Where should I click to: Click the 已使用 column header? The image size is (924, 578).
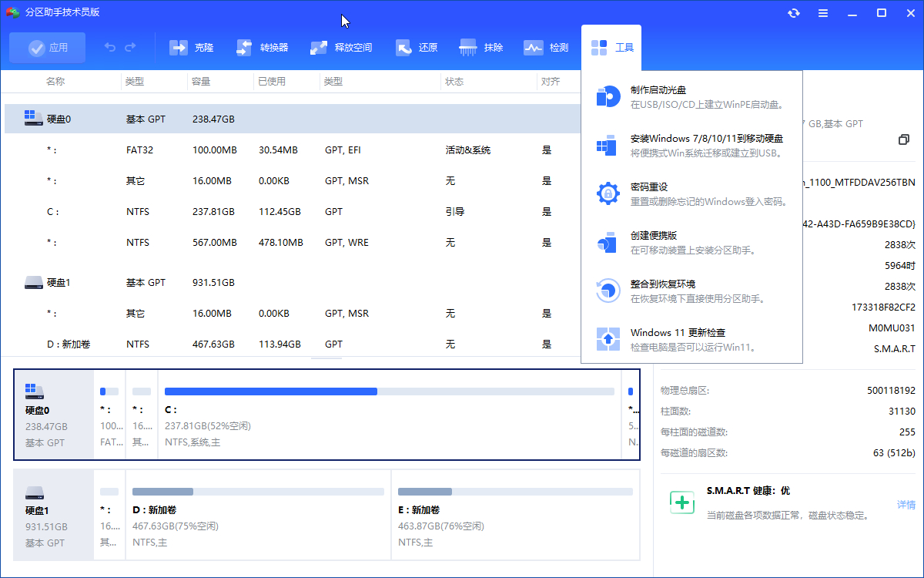coord(272,82)
